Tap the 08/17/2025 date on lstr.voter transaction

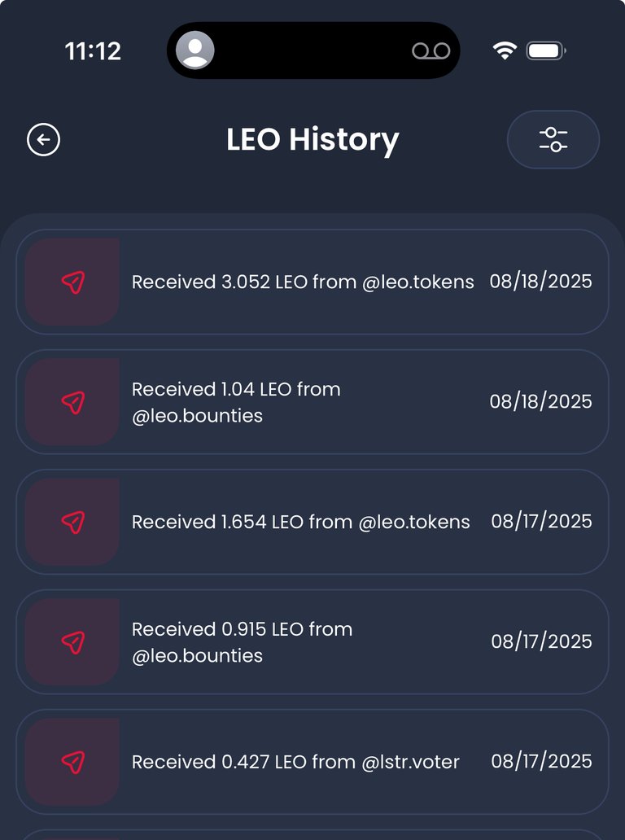pyautogui.click(x=541, y=761)
